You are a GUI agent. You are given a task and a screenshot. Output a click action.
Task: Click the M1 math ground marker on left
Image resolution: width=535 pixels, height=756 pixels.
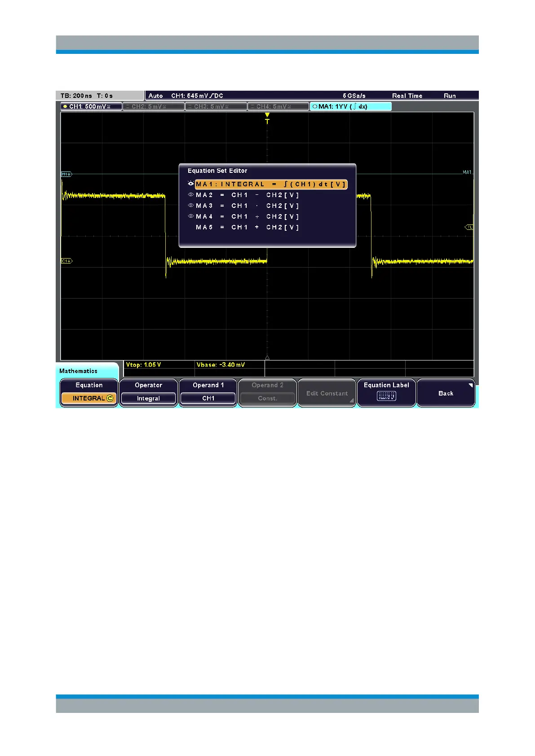66,174
